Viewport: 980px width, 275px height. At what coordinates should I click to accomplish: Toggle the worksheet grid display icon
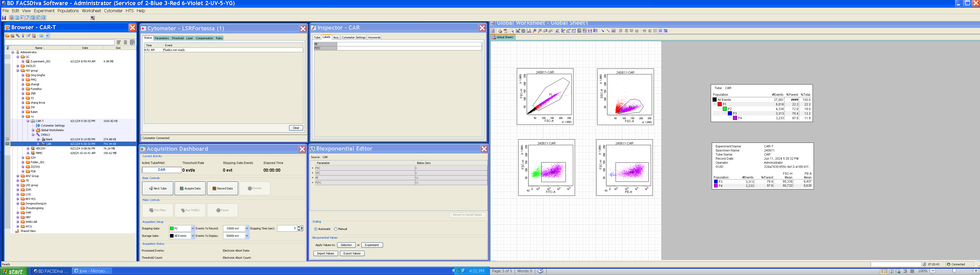coord(660,31)
